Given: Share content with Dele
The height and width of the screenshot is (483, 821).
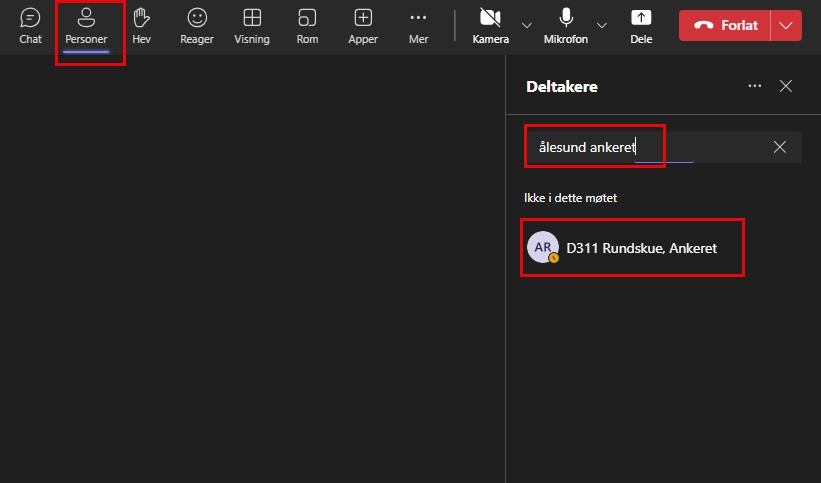Looking at the screenshot, I should coord(641,26).
